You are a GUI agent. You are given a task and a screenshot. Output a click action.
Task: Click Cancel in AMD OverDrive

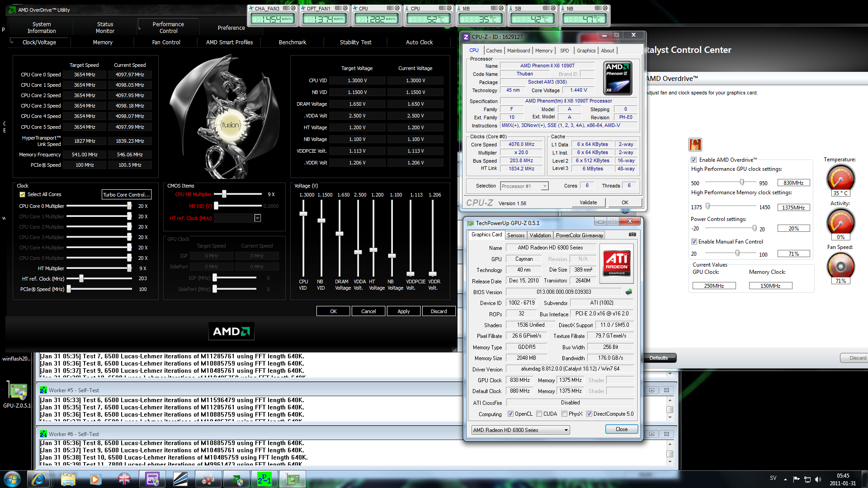pos(368,311)
